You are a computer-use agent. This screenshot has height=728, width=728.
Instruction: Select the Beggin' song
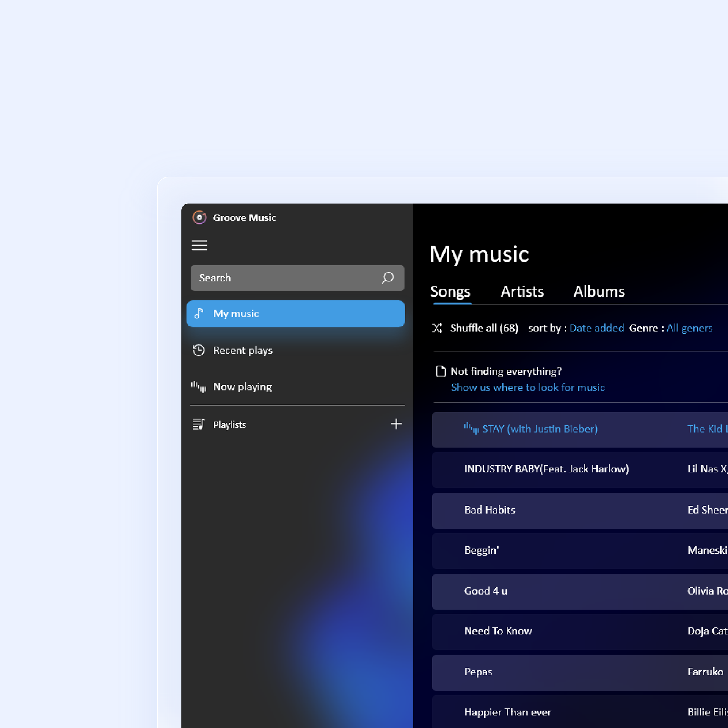[482, 551]
